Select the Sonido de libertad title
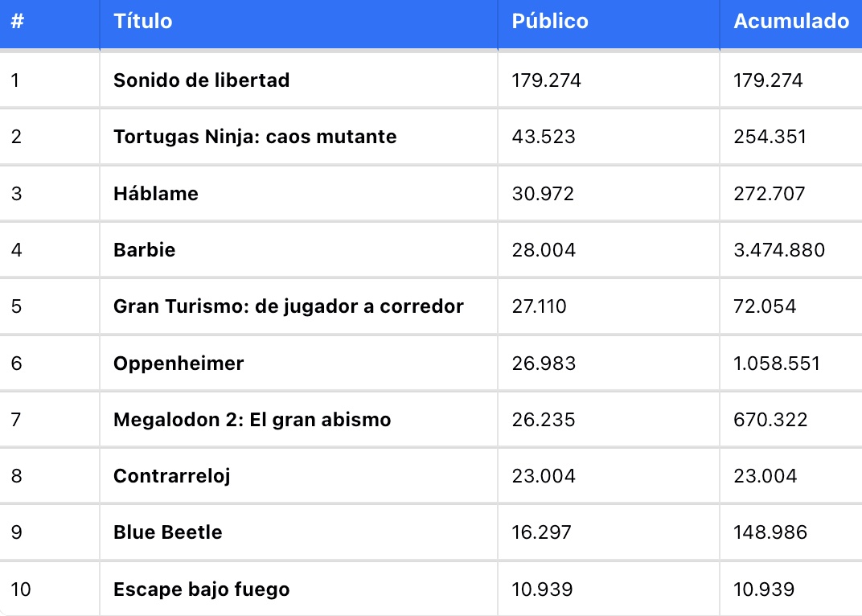Viewport: 862px width, 616px height. click(201, 80)
